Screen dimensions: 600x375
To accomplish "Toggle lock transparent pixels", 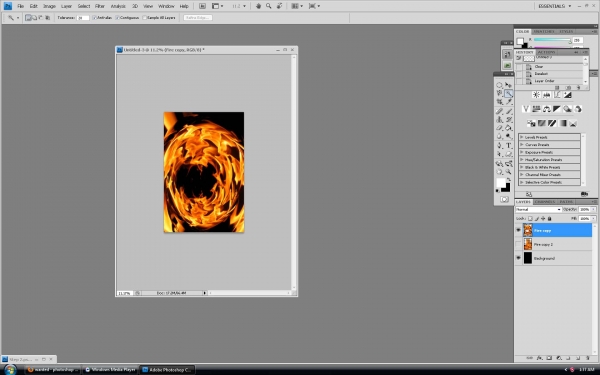I will tap(530, 218).
